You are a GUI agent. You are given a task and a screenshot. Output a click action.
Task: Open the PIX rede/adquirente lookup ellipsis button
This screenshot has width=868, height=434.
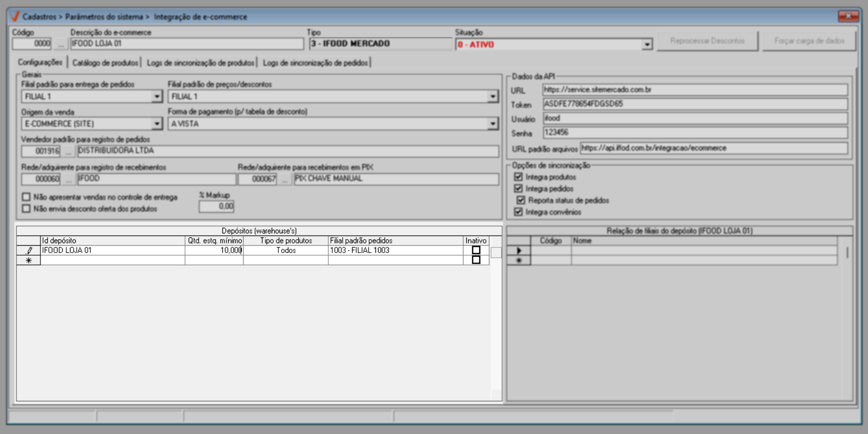tap(284, 179)
